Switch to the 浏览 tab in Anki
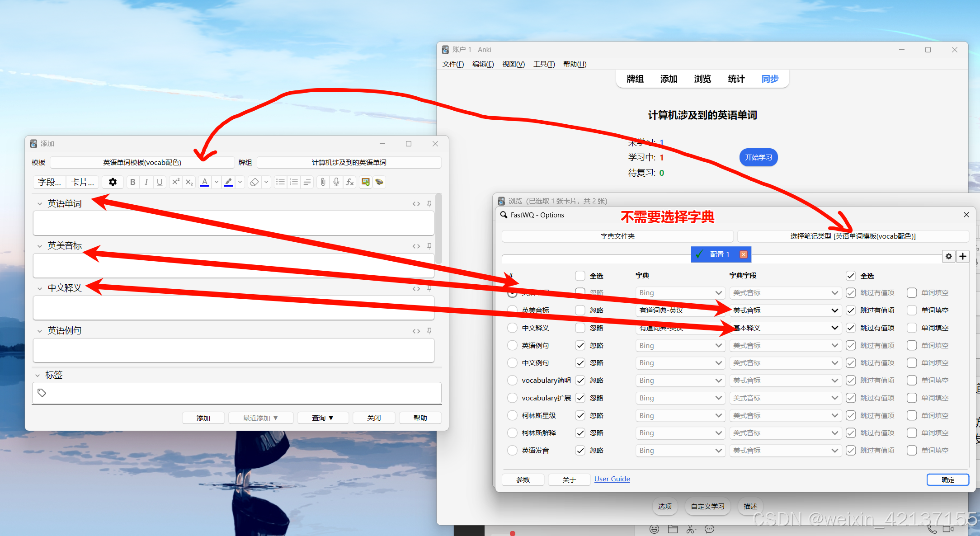The image size is (980, 536). [702, 79]
